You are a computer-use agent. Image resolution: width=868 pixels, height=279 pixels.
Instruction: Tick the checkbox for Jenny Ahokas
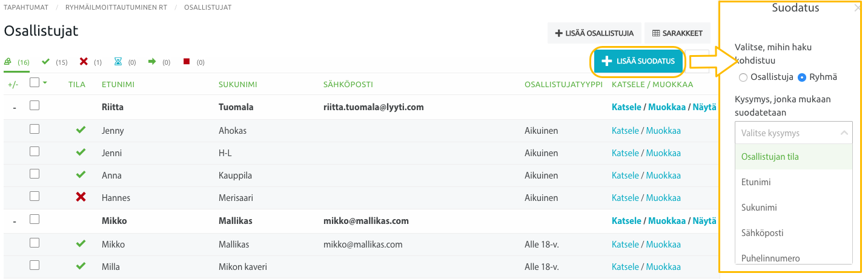pos(35,129)
